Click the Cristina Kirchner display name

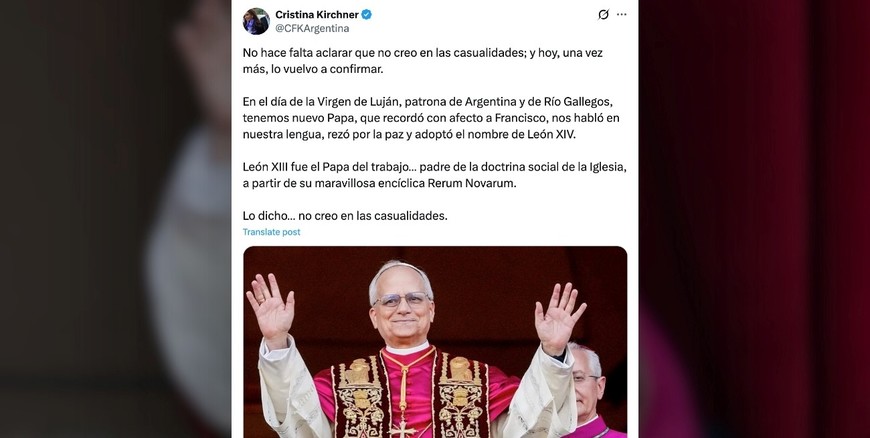[317, 14]
